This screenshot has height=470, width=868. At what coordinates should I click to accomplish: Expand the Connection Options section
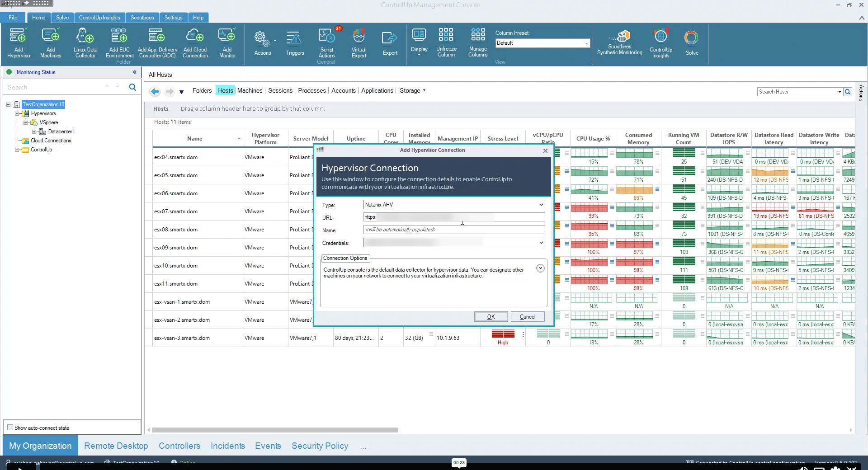click(540, 268)
